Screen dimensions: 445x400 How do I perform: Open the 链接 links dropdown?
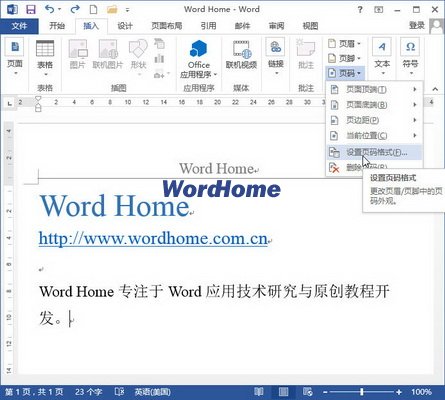[x=276, y=57]
